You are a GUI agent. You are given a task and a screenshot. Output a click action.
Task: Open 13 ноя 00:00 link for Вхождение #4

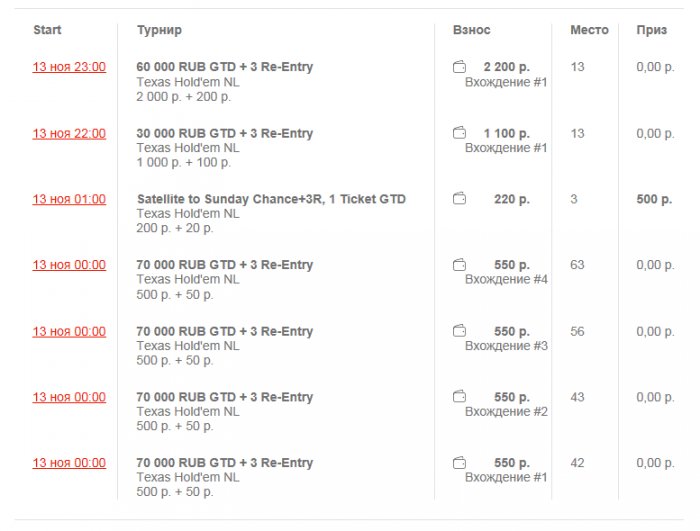[69, 265]
